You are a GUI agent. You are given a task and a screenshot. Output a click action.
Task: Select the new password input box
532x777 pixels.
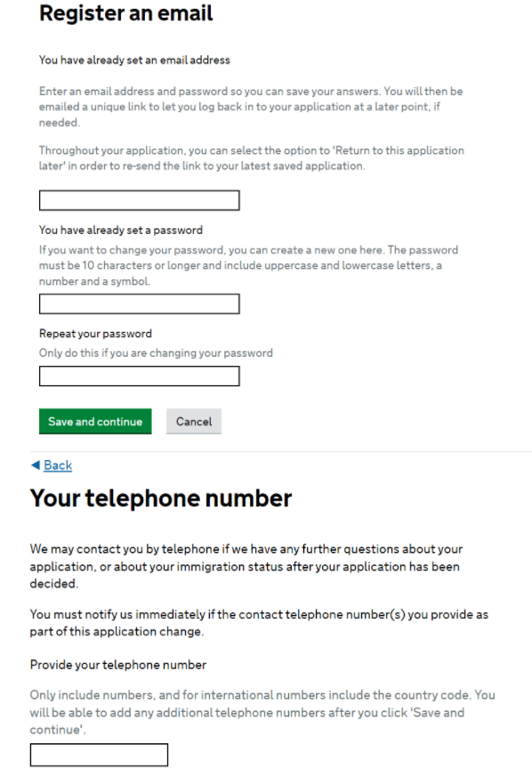[139, 304]
